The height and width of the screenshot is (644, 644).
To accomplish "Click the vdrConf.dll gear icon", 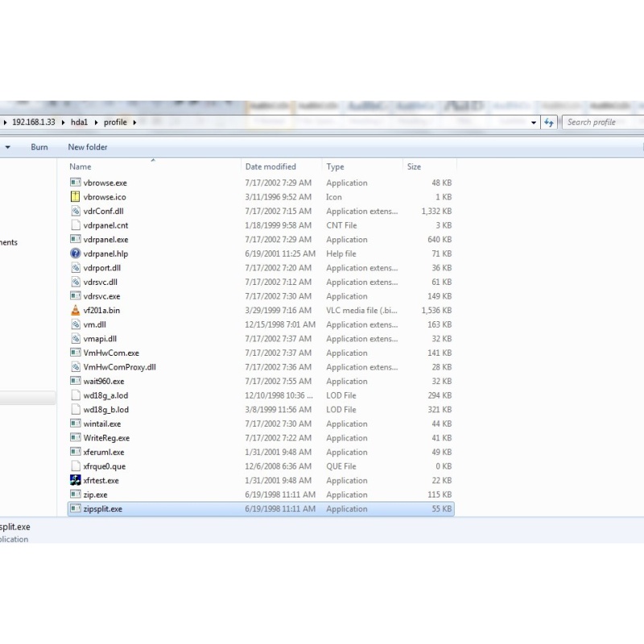I will pyautogui.click(x=76, y=211).
